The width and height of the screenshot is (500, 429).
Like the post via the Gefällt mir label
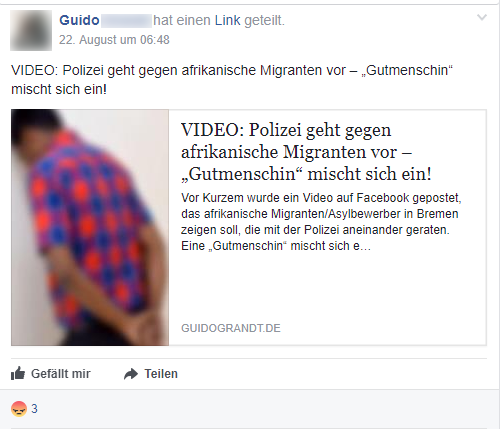61,374
